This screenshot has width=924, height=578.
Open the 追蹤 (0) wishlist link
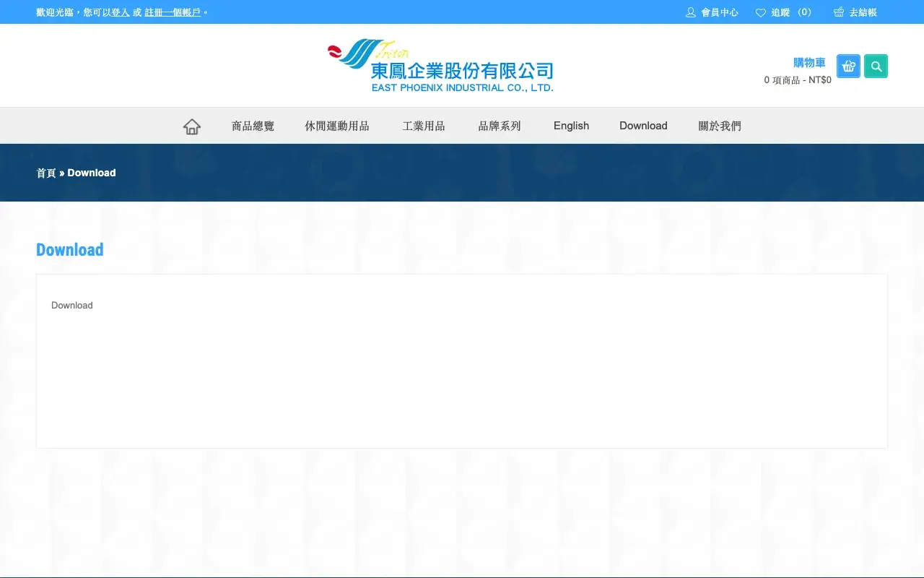click(793, 12)
